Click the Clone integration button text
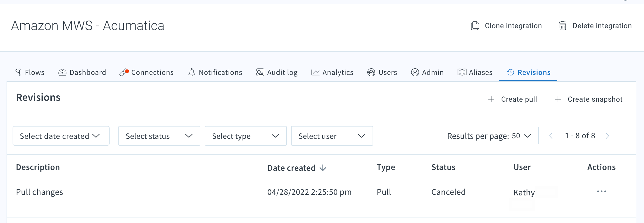This screenshot has height=223, width=644. 513,26
